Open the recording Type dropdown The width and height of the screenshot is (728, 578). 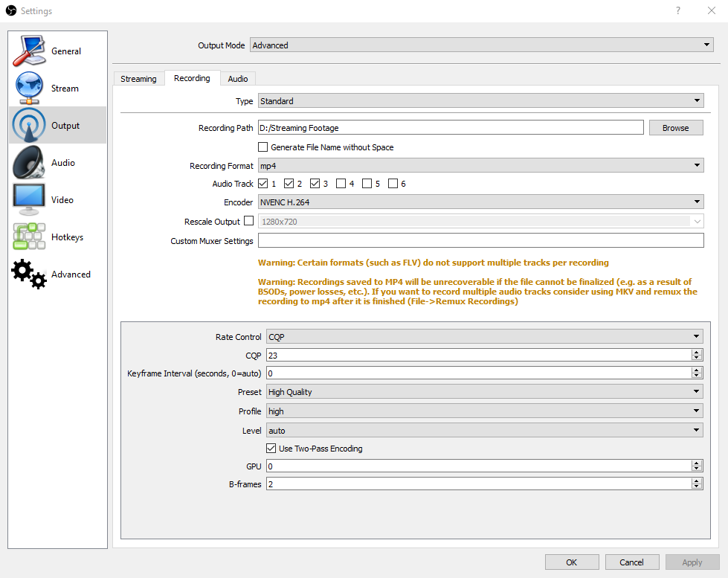pos(481,101)
